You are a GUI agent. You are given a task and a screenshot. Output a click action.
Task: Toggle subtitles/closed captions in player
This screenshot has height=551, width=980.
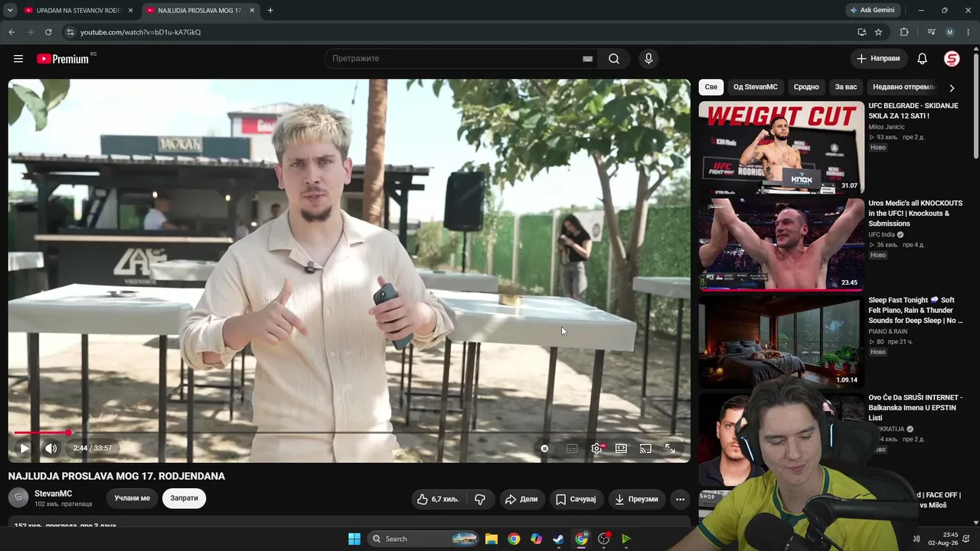coord(572,448)
